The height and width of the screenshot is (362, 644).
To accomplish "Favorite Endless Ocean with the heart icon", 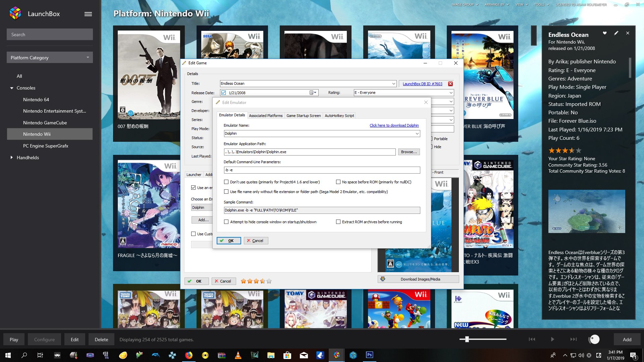I will pyautogui.click(x=604, y=33).
